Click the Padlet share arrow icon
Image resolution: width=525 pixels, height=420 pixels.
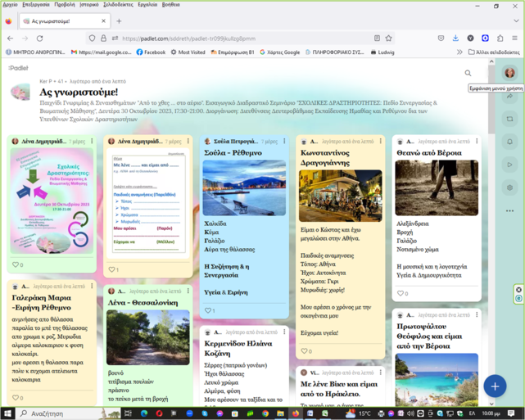point(509,96)
